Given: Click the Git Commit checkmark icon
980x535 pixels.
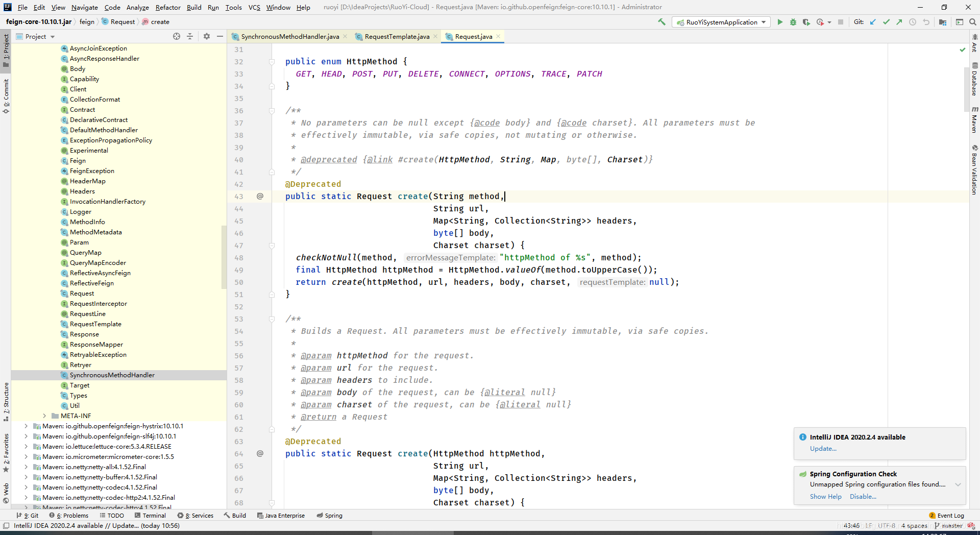Looking at the screenshot, I should (886, 22).
